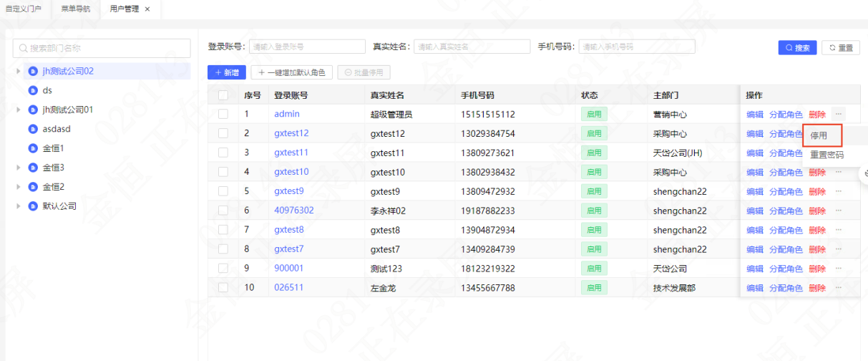
Task: Expand the jh测试公司01 tree node
Action: click(x=18, y=110)
